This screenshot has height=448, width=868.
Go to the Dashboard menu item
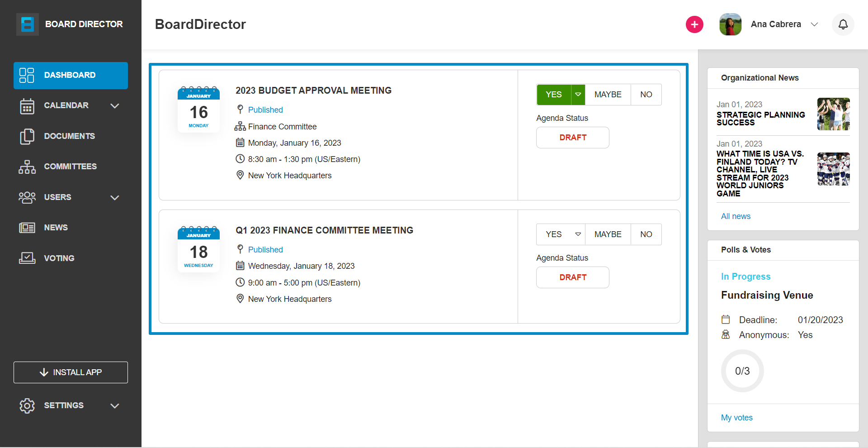coord(71,75)
